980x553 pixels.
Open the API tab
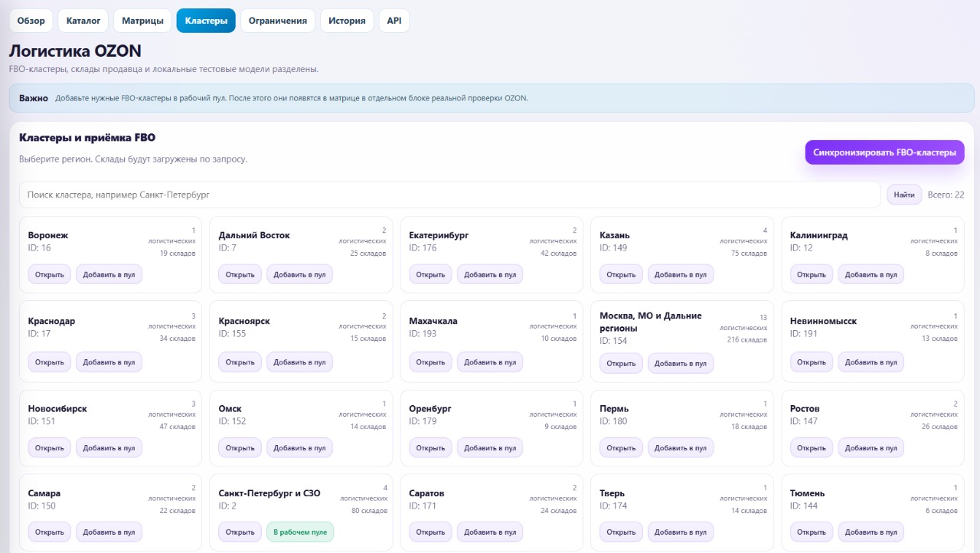(x=394, y=21)
